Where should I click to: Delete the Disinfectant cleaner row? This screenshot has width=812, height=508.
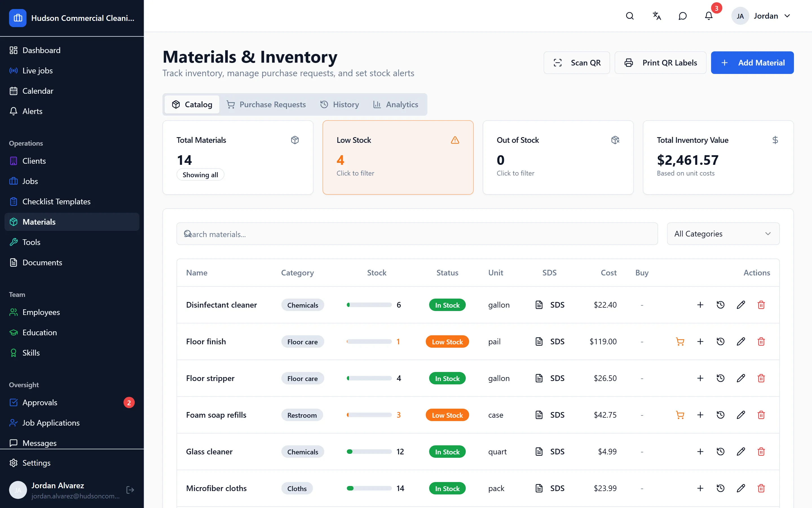coord(761,305)
